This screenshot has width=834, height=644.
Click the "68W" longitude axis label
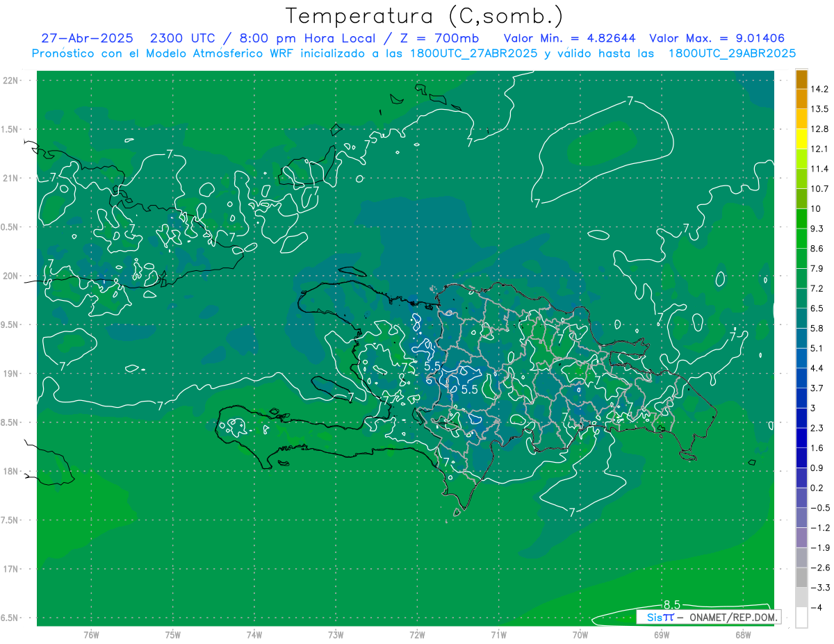pos(743,635)
